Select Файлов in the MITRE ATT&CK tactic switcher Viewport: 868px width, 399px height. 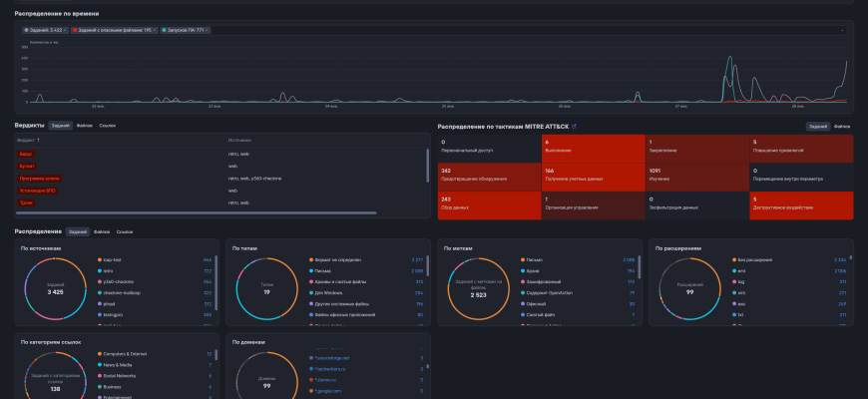click(842, 127)
